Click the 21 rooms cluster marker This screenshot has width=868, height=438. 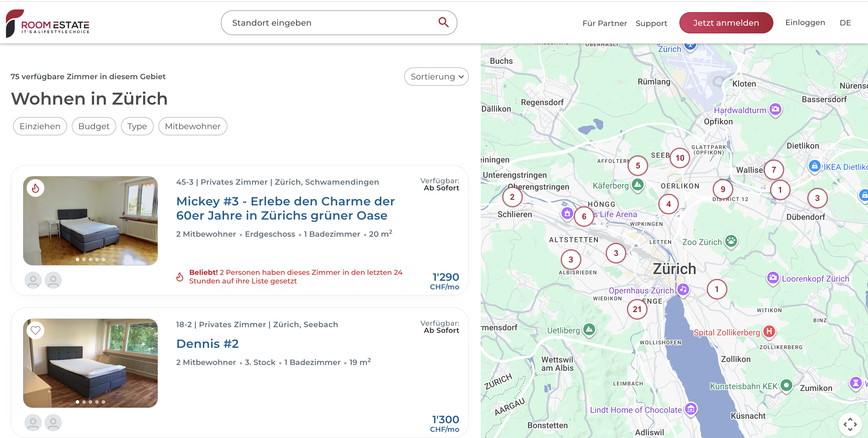click(x=637, y=309)
